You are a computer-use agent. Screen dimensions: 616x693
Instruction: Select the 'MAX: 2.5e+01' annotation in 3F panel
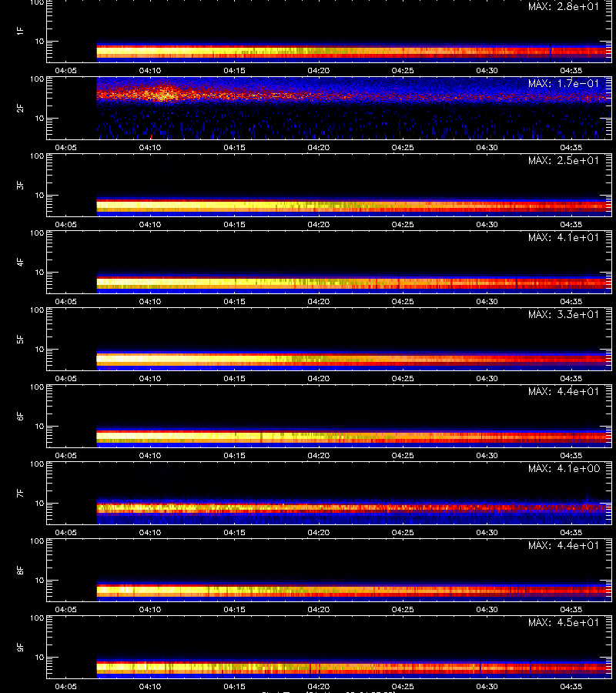tap(564, 160)
